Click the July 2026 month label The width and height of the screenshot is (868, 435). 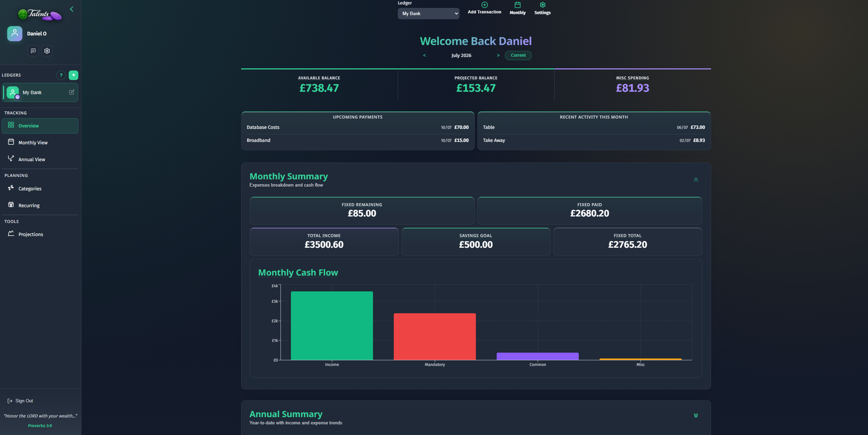[461, 55]
